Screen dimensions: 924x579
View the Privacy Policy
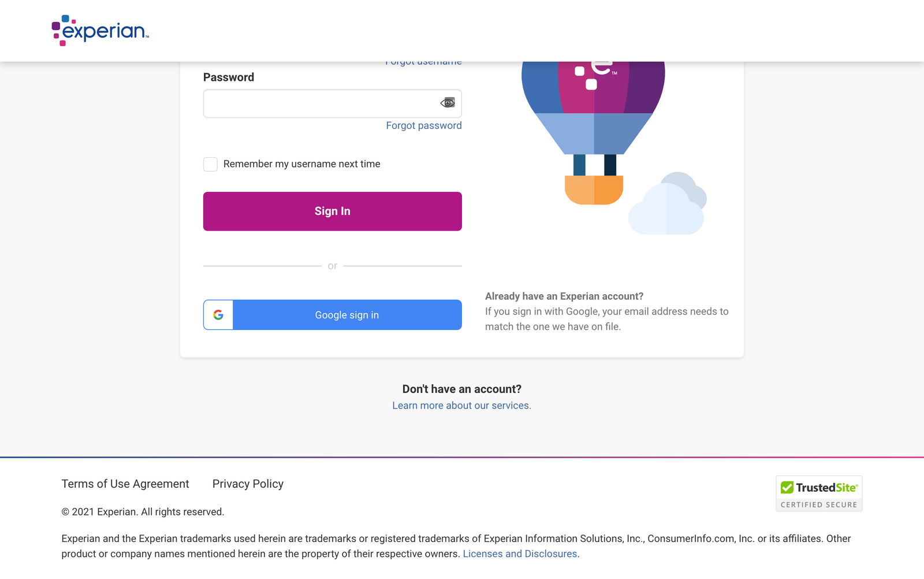coord(248,484)
